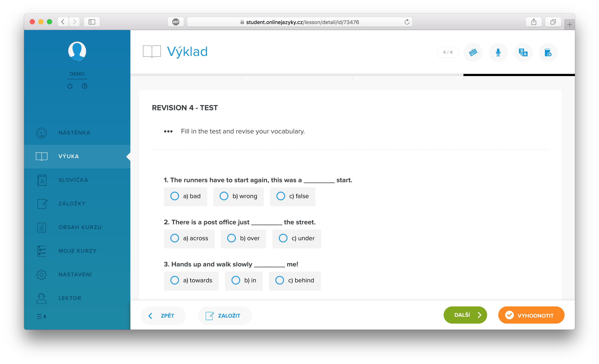Pick 'b) wrong' radio option
The image size is (599, 364).
click(x=238, y=196)
